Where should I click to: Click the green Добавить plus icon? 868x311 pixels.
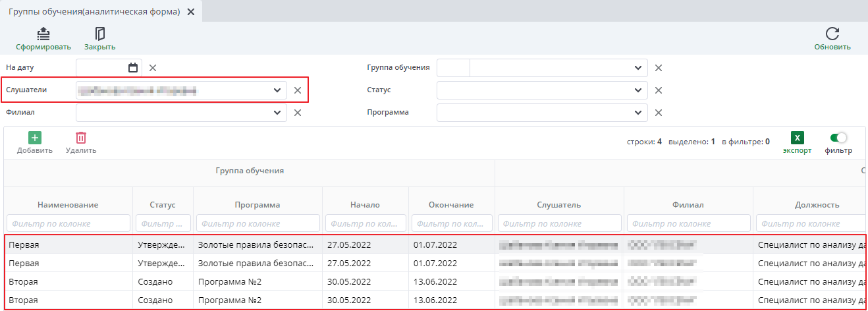[34, 138]
